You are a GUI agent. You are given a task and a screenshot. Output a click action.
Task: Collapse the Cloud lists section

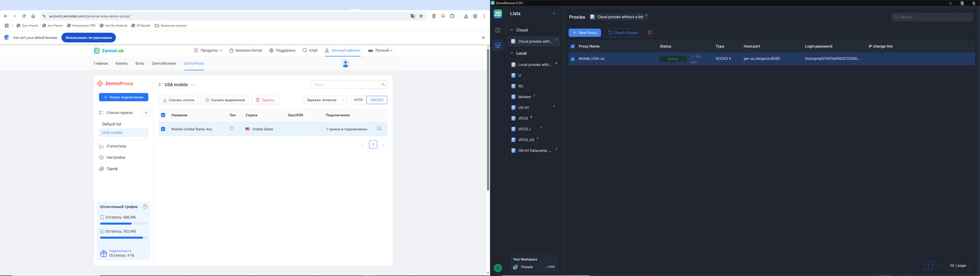pyautogui.click(x=512, y=30)
